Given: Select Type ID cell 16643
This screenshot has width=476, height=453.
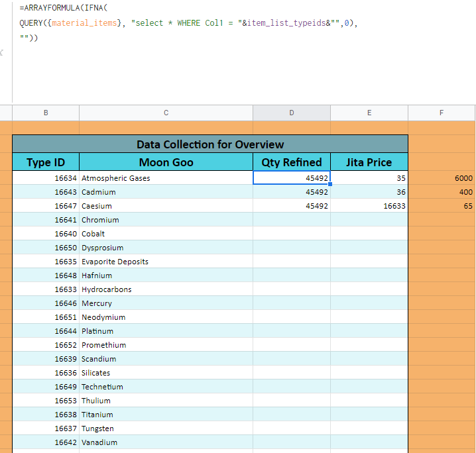Looking at the screenshot, I should [46, 192].
